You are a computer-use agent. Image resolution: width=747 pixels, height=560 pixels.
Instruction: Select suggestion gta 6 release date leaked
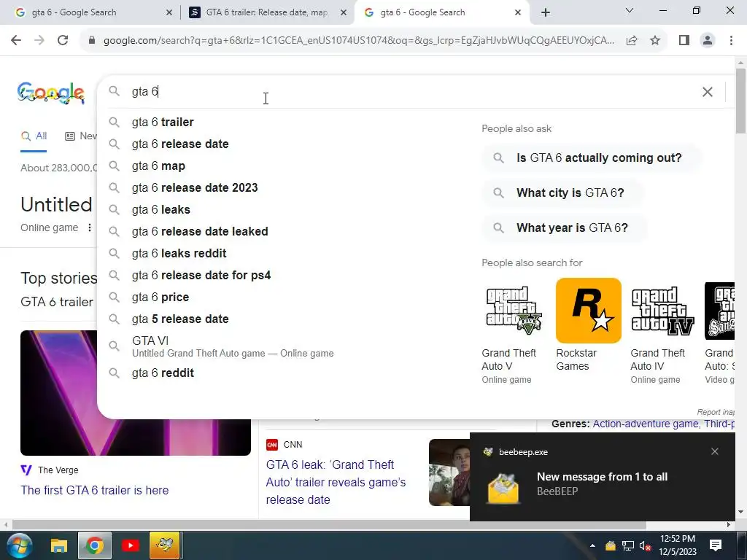pyautogui.click(x=200, y=231)
